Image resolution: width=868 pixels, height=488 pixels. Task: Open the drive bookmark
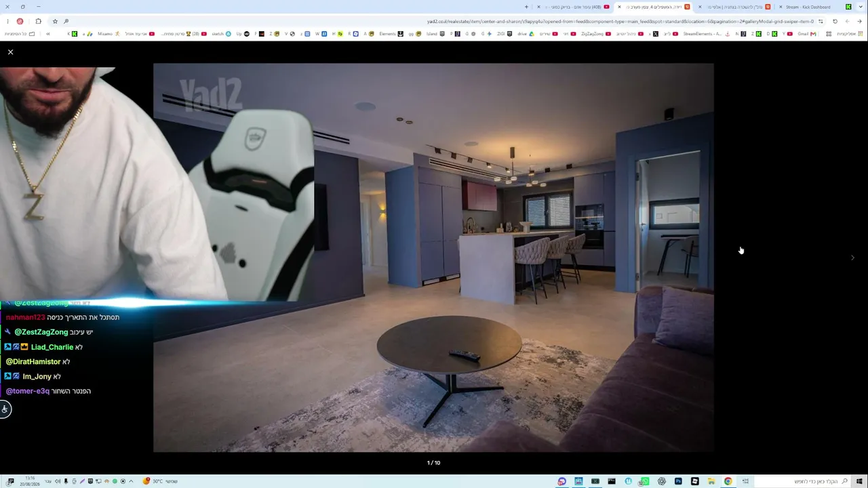coord(526,34)
